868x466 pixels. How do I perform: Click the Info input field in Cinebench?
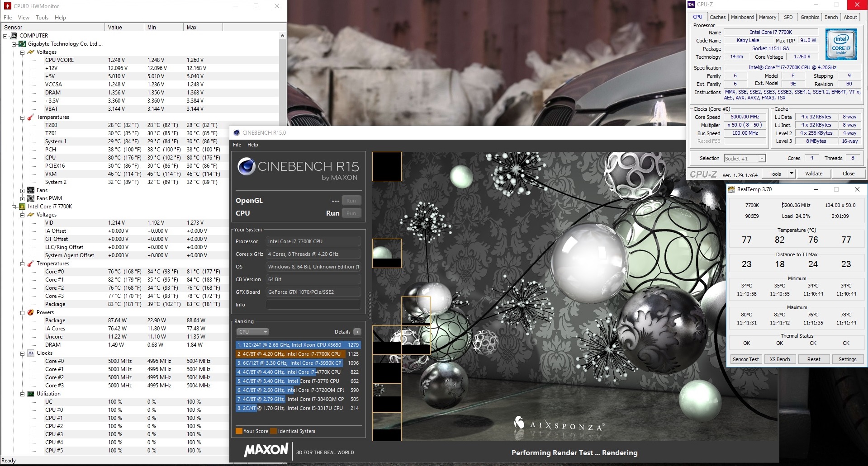click(x=313, y=305)
